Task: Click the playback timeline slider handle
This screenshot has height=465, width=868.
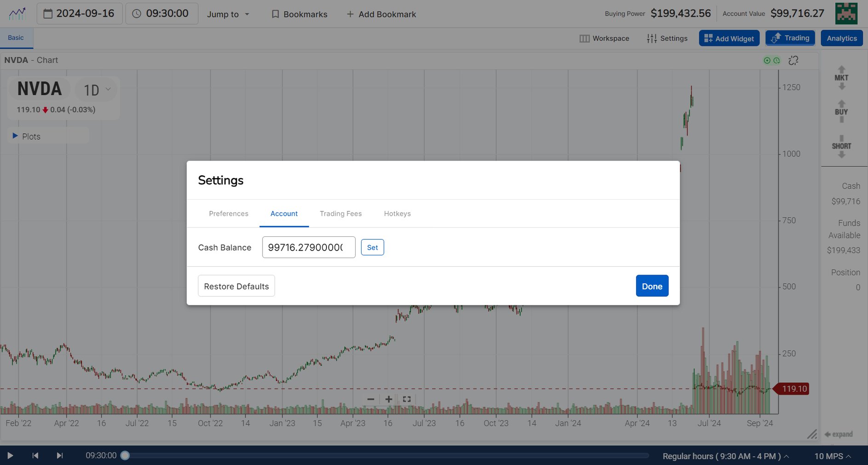Action: coord(125,455)
